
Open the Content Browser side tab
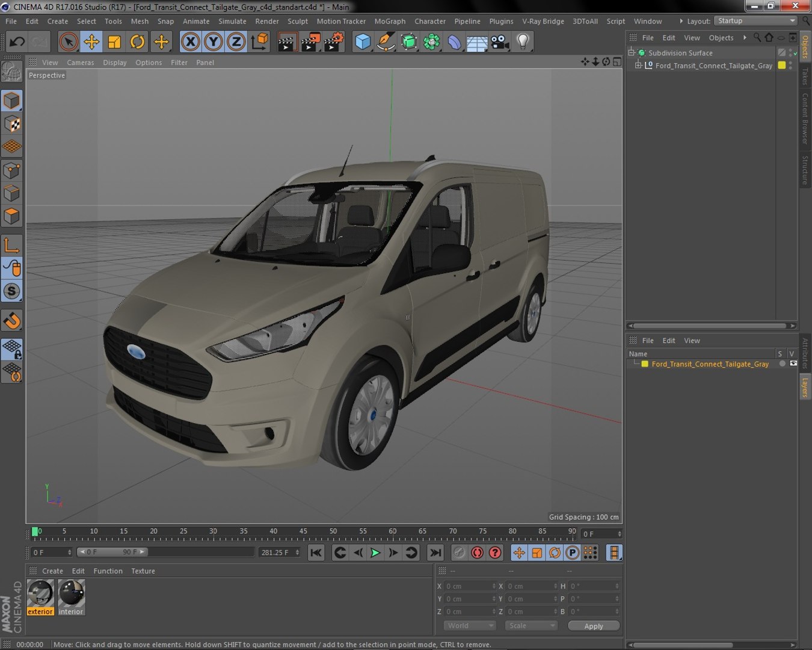[x=805, y=118]
